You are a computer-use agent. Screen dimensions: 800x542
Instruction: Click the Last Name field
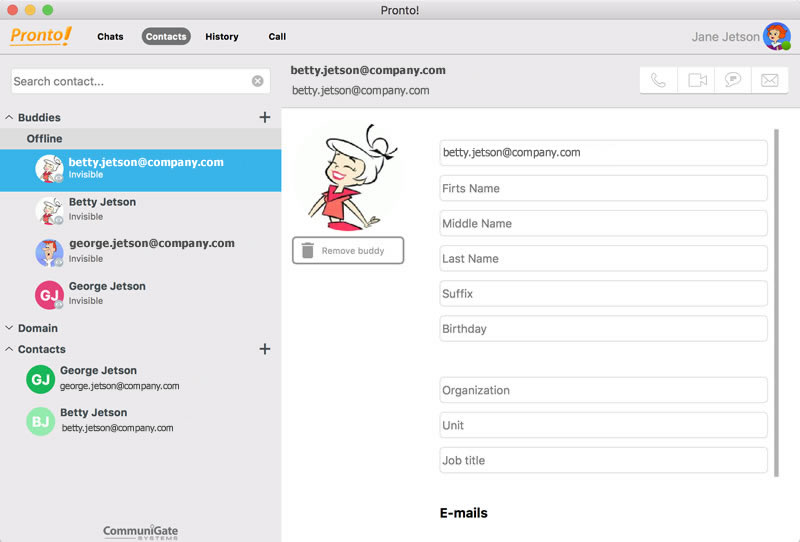coord(603,259)
